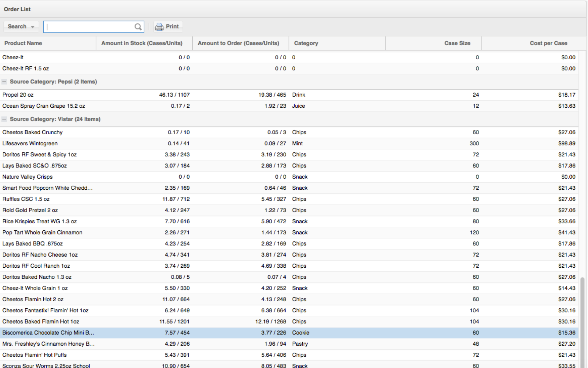Click the $98.89 cost per case
The width and height of the screenshot is (588, 368).
coord(567,143)
